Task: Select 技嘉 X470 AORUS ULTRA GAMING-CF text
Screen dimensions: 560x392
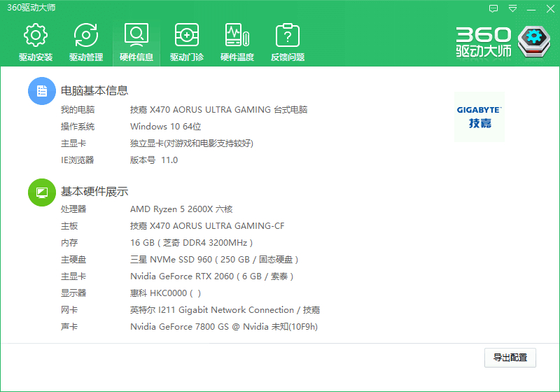Action: (x=207, y=226)
